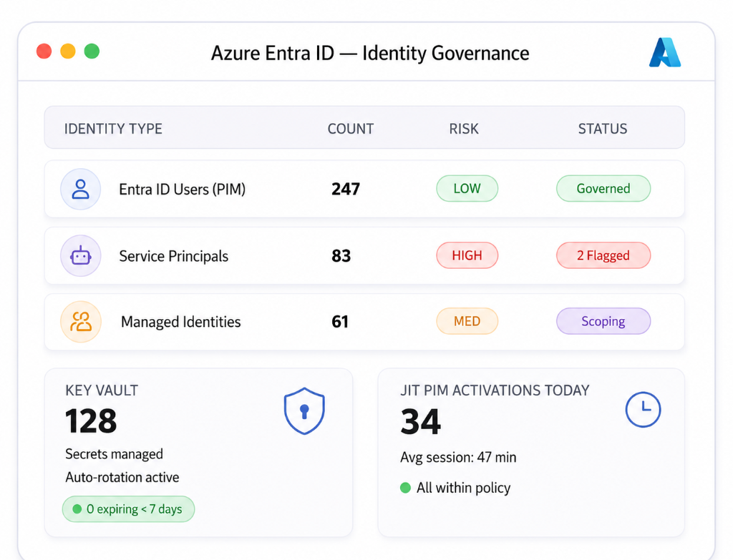Open the 2 Flagged status badge
The image size is (733, 560).
click(x=603, y=255)
